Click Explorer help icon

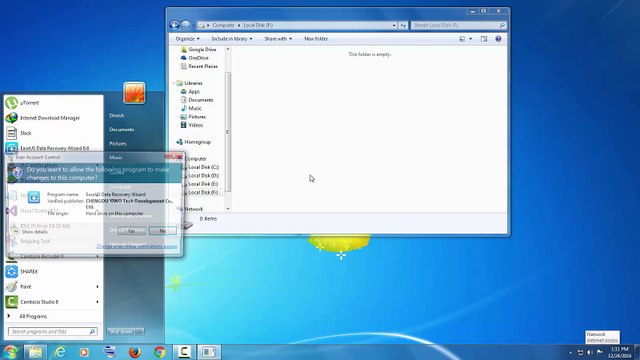pyautogui.click(x=498, y=39)
